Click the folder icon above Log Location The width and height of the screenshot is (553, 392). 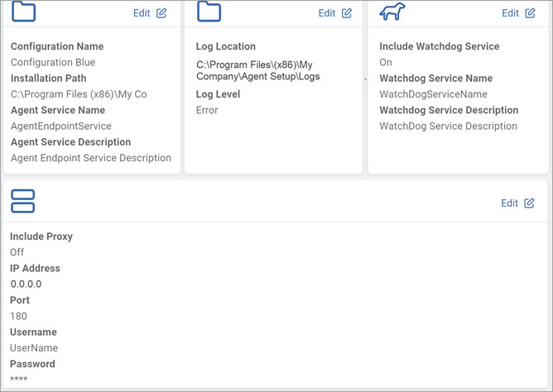209,12
